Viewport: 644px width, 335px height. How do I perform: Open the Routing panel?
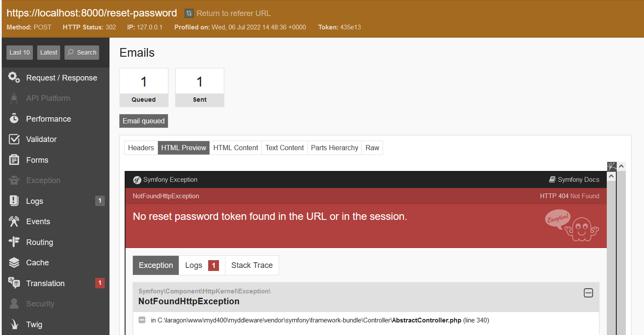[40, 242]
